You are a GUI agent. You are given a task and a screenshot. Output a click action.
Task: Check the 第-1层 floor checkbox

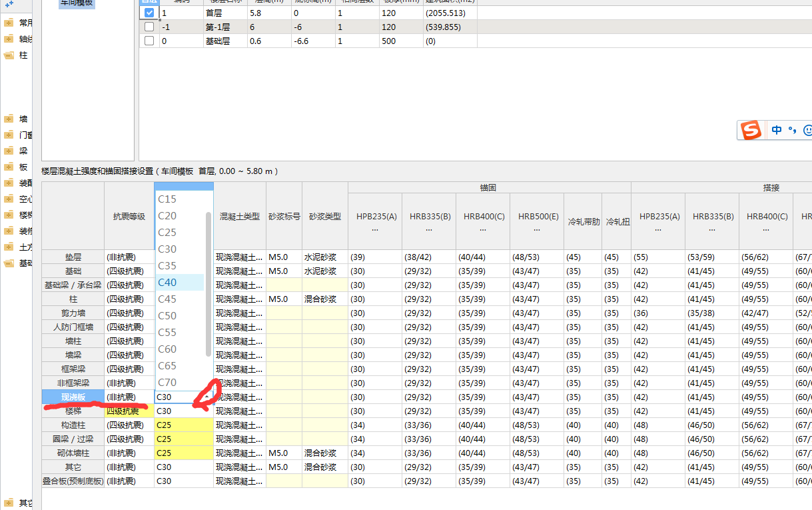click(149, 27)
